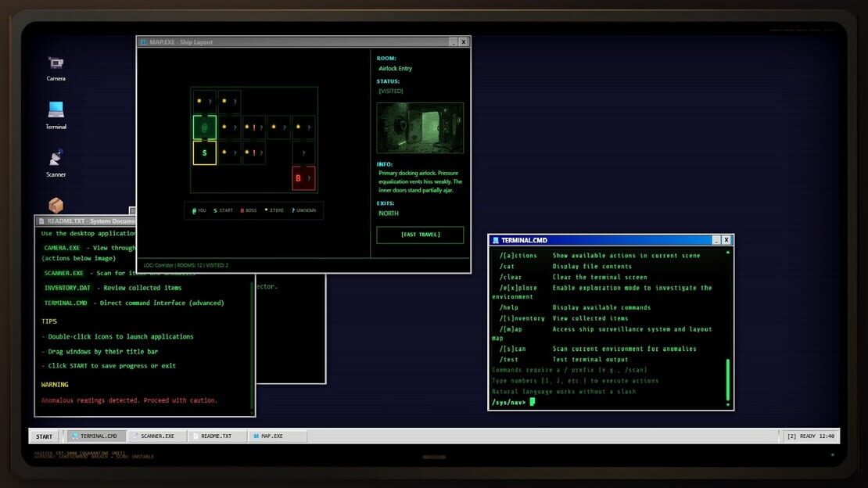Screen dimensions: 868x488
Task: Click the /[s]can command line in terminal
Action: point(598,349)
